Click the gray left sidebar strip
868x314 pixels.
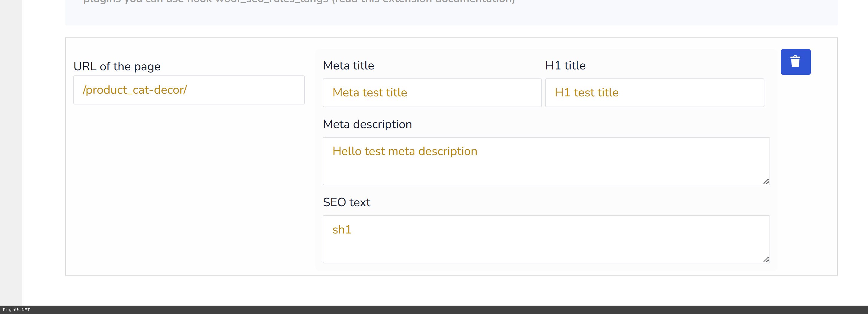pos(11,151)
